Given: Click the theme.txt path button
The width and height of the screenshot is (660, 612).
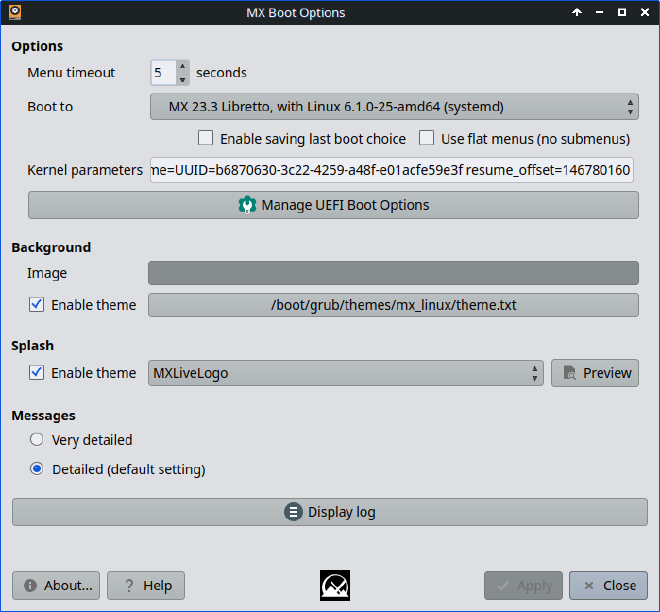Looking at the screenshot, I should 393,305.
